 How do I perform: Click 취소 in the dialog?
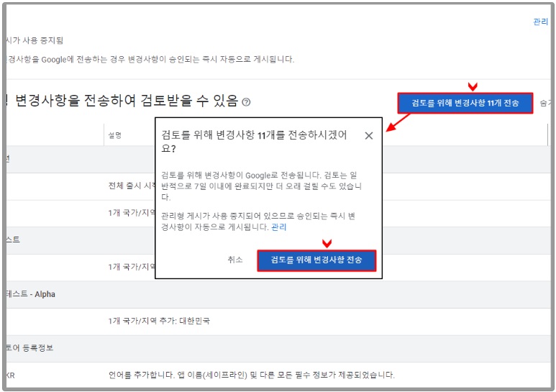tap(235, 260)
